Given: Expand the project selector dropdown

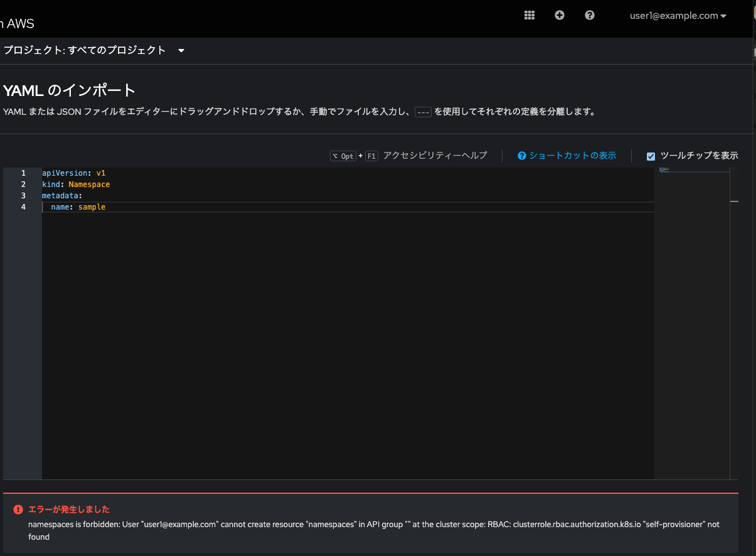Looking at the screenshot, I should click(x=94, y=50).
